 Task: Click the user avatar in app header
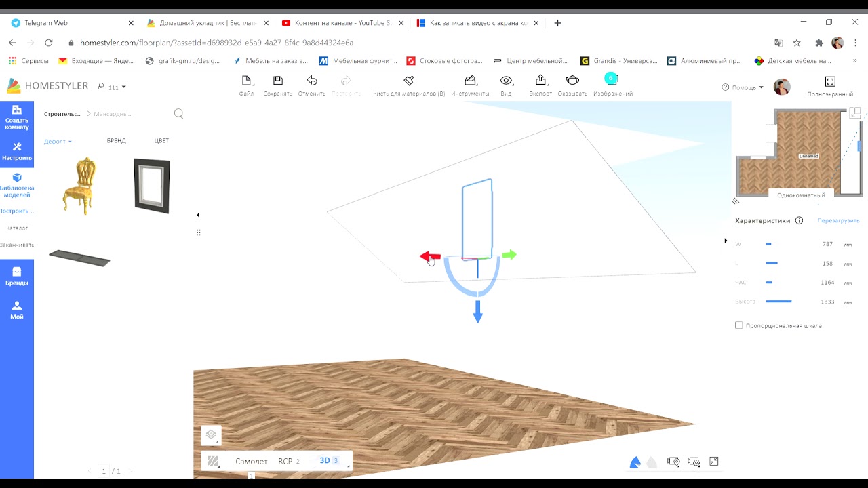pyautogui.click(x=782, y=87)
